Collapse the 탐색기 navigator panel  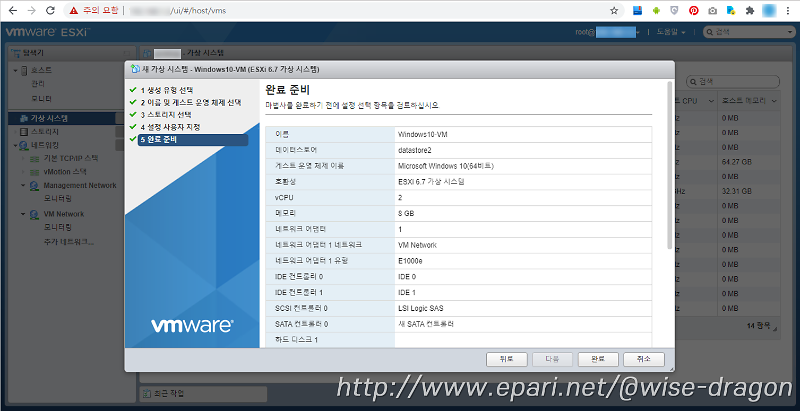tap(127, 53)
